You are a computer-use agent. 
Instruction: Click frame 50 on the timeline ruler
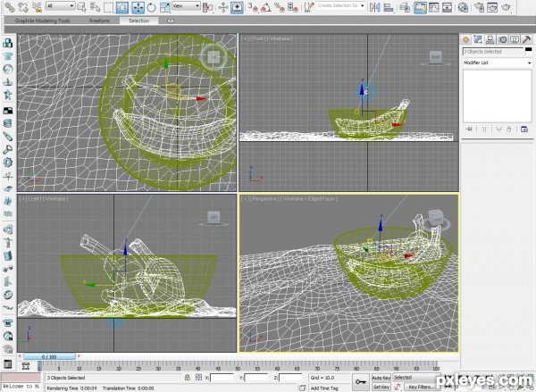[x=238, y=367]
